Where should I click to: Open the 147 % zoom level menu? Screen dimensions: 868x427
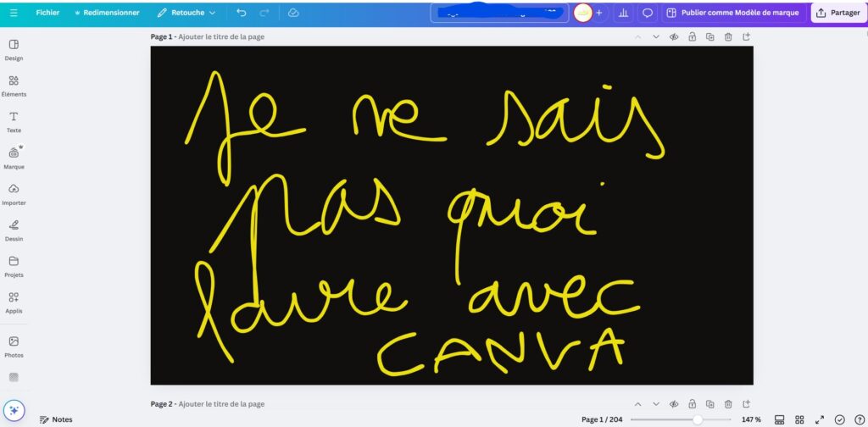point(751,419)
